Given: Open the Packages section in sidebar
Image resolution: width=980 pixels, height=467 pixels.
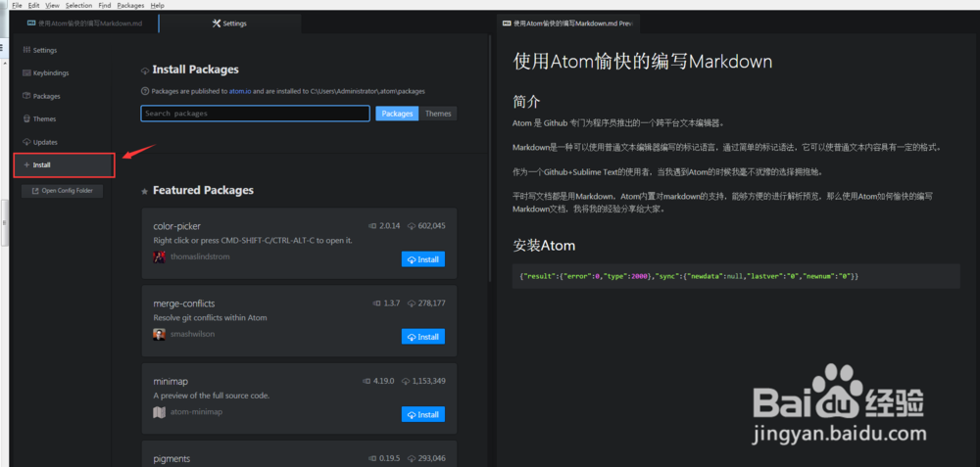Looking at the screenshot, I should (x=47, y=96).
